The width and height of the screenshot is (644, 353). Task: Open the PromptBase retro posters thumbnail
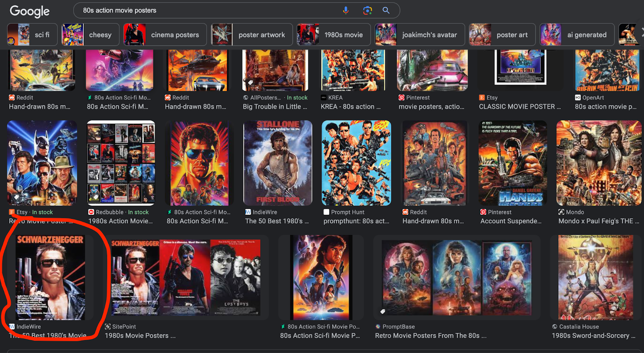[x=457, y=278]
